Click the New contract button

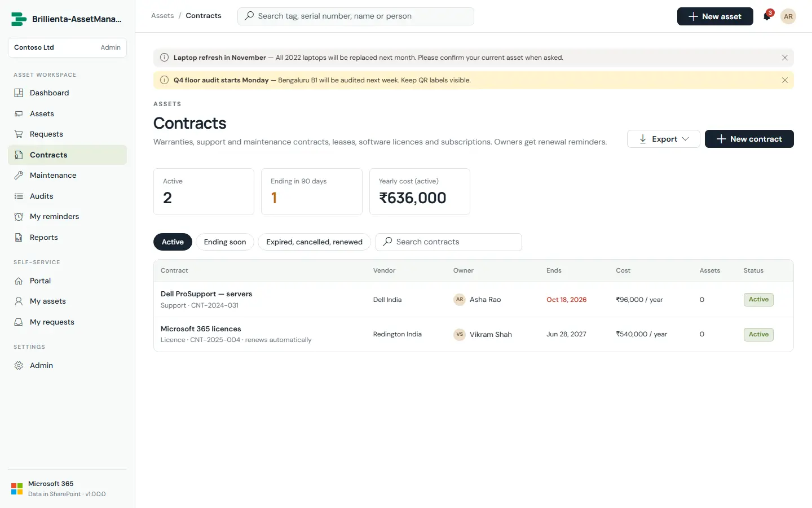tap(749, 139)
